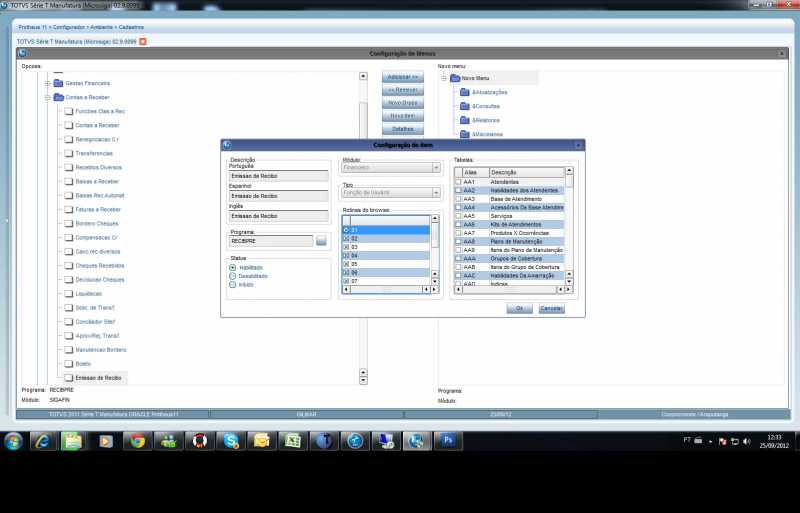Viewport: 800px width, 513px height.
Task: Click the &Relatorios folder icon
Action: 465,120
